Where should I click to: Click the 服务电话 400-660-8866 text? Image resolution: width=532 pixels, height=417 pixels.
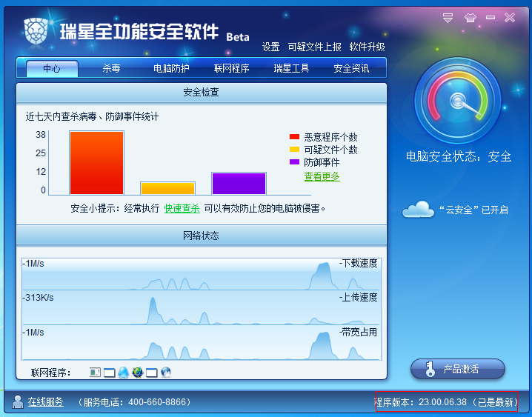click(134, 402)
